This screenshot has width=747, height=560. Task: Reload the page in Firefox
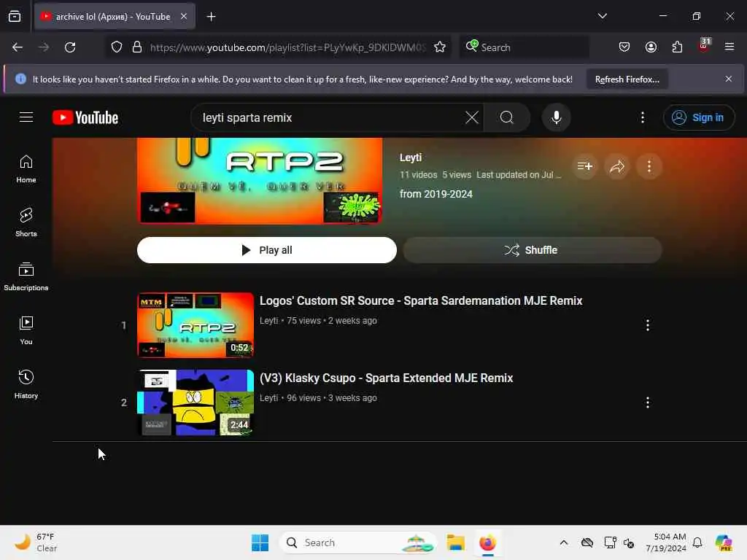(70, 47)
